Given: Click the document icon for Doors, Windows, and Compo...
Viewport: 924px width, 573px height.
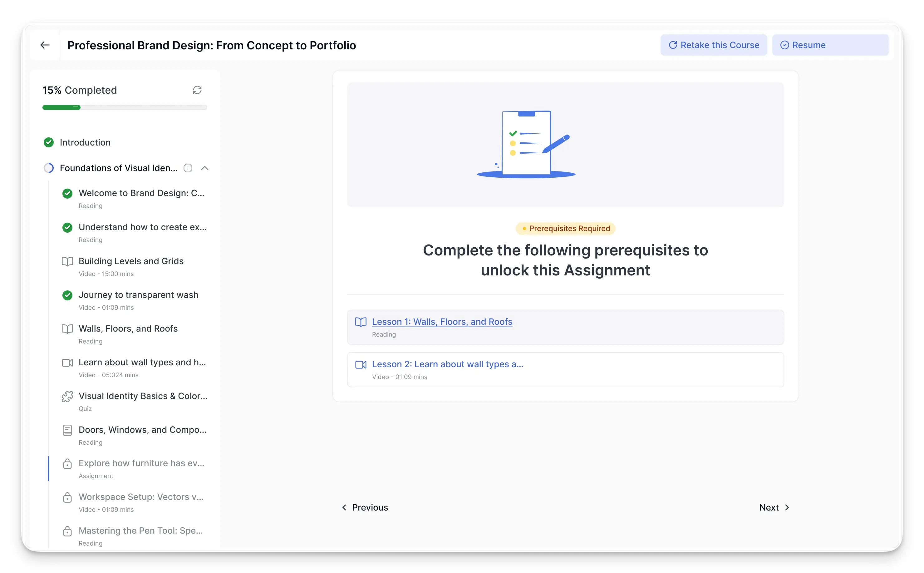Looking at the screenshot, I should [x=67, y=430].
